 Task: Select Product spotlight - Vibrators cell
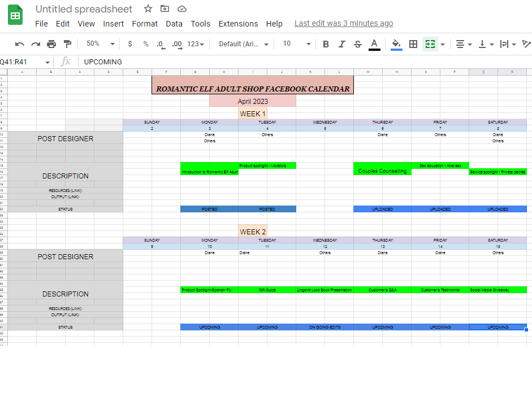[267, 165]
